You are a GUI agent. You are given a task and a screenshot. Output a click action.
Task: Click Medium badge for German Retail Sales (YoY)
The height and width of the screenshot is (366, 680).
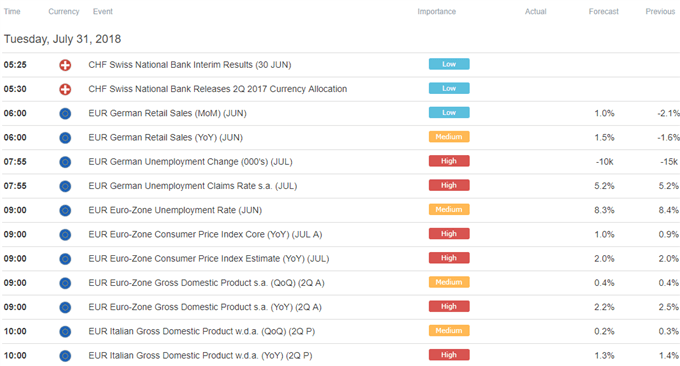point(449,137)
